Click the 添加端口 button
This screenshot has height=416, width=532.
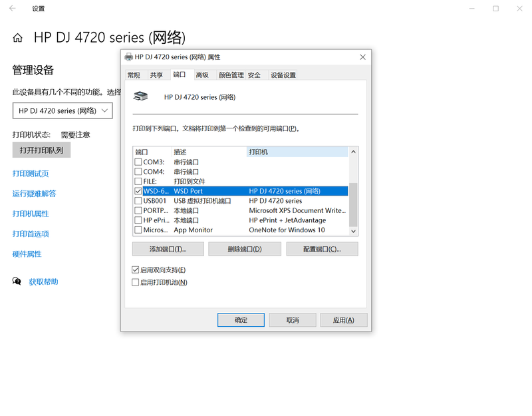168,249
